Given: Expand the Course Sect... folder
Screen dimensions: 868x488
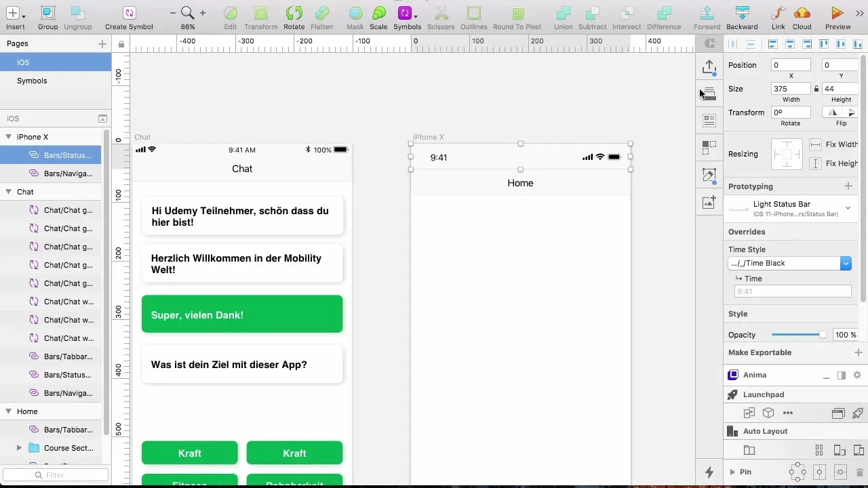Looking at the screenshot, I should click(x=19, y=448).
